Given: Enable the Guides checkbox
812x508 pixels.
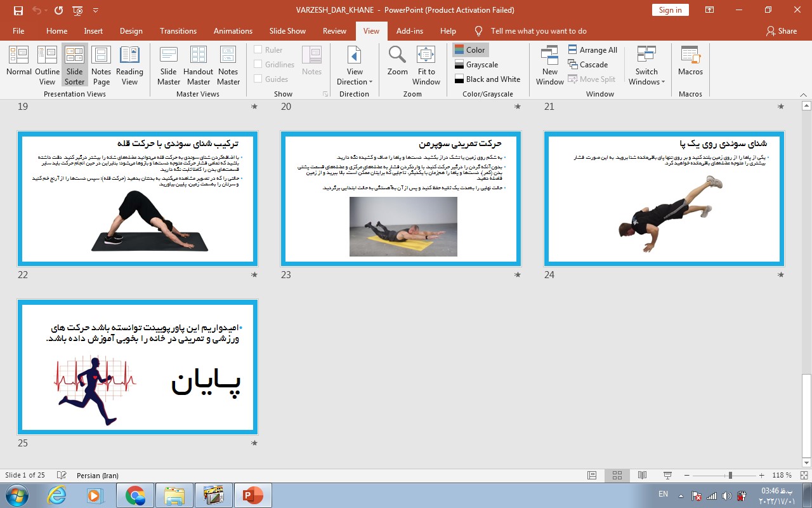Looking at the screenshot, I should coord(258,79).
